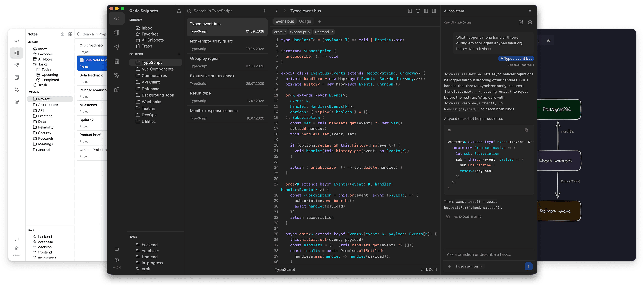This screenshot has height=286, width=644.
Task: Open the settings gear above v6.0.0 in the dark window
Action: point(117,260)
